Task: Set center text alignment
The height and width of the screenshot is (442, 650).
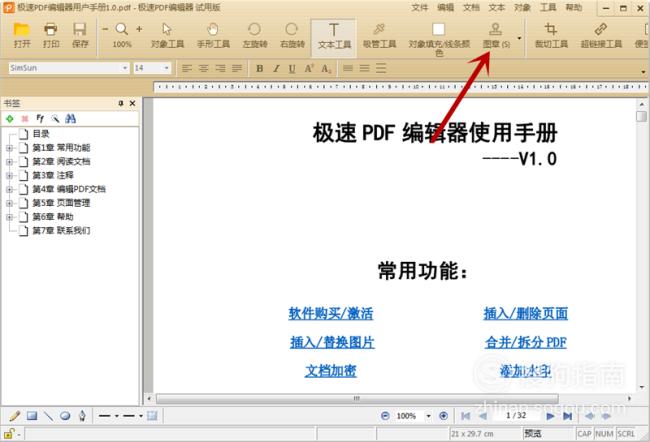Action: tap(204, 68)
